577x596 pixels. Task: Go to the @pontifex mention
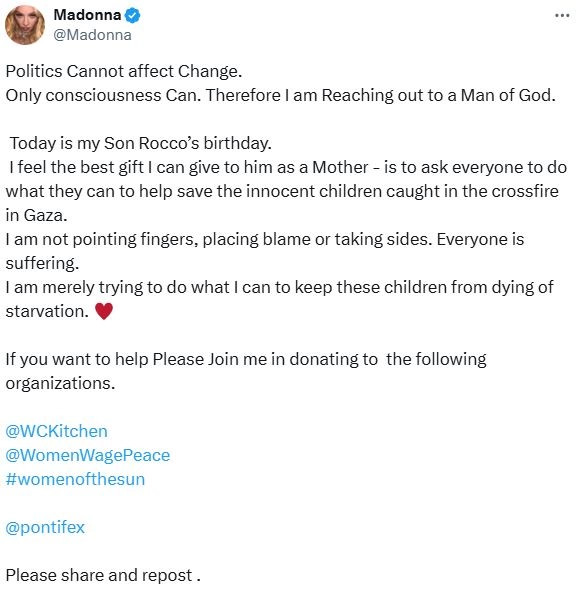[x=45, y=527]
